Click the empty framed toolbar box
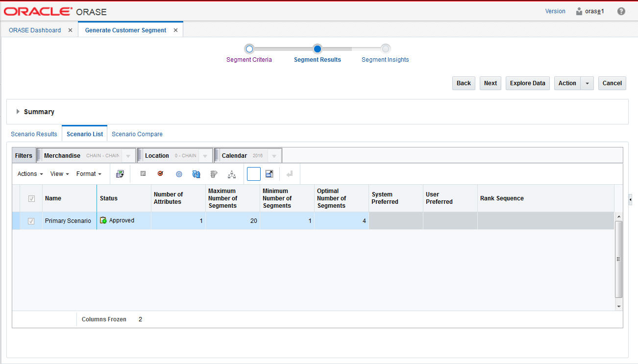The height and width of the screenshot is (364, 638). pyautogui.click(x=254, y=174)
